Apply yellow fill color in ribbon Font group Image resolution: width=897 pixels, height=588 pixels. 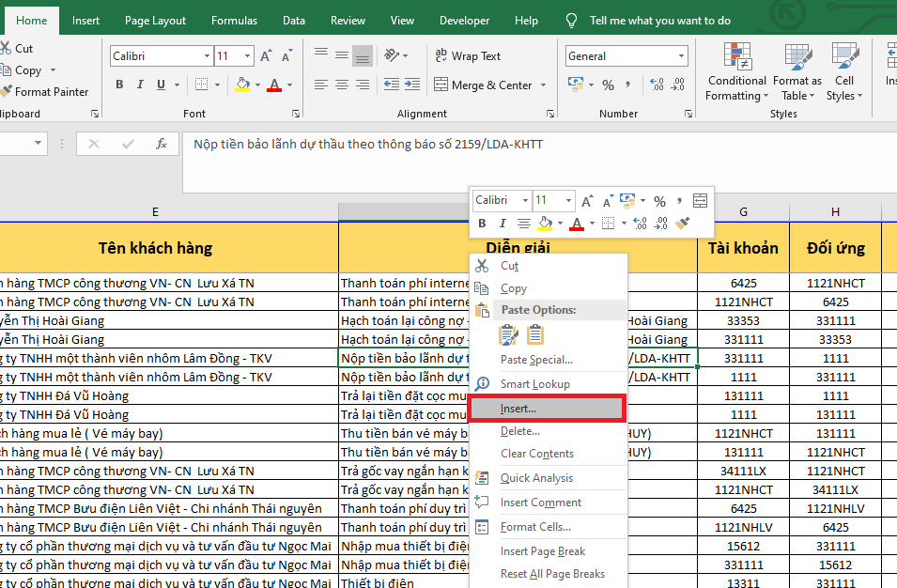tap(242, 85)
